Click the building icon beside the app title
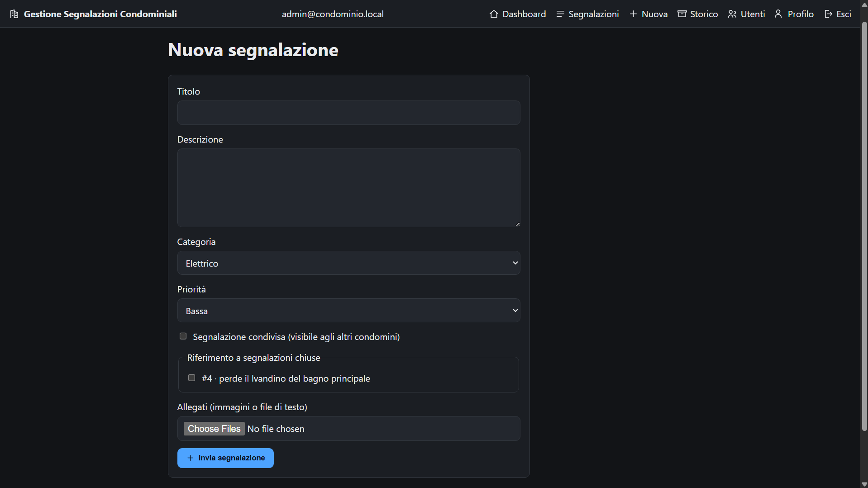This screenshot has width=868, height=488. (14, 14)
